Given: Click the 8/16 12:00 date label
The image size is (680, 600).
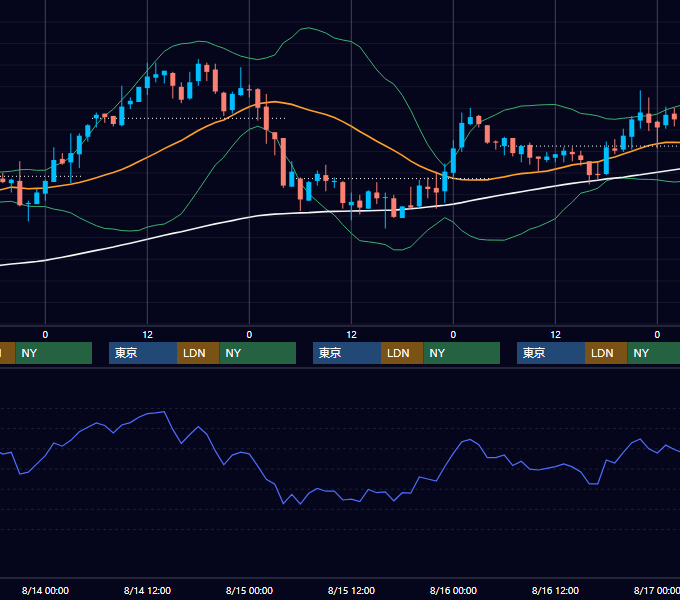Looking at the screenshot, I should [x=555, y=590].
